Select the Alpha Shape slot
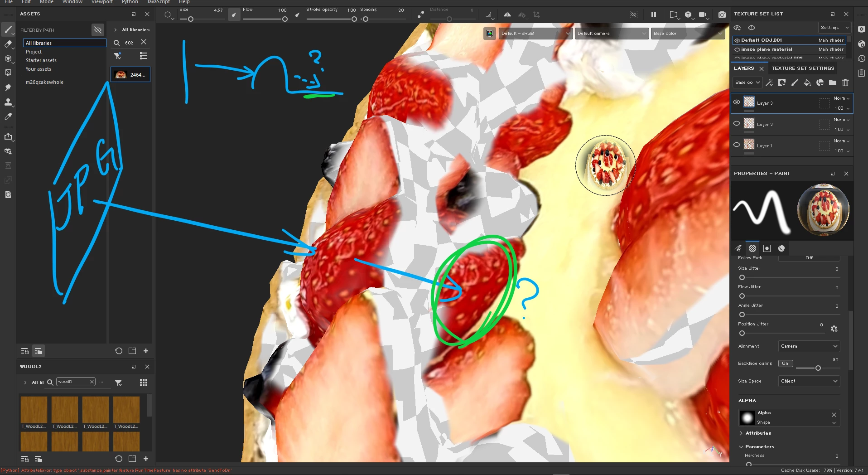 tap(789, 417)
